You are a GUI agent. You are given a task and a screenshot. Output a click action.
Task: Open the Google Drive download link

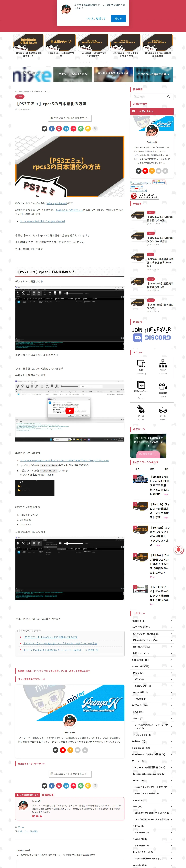pos(64,460)
